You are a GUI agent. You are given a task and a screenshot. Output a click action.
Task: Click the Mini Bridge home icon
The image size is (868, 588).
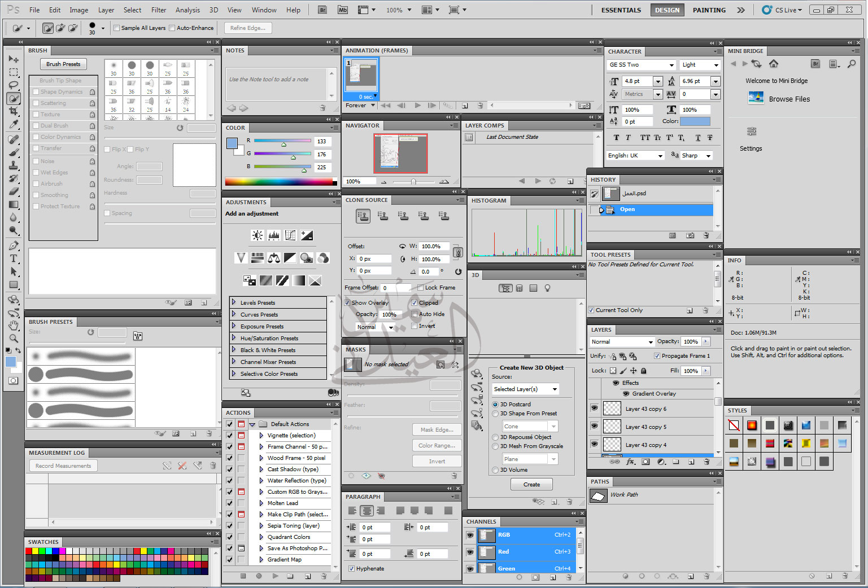click(774, 64)
